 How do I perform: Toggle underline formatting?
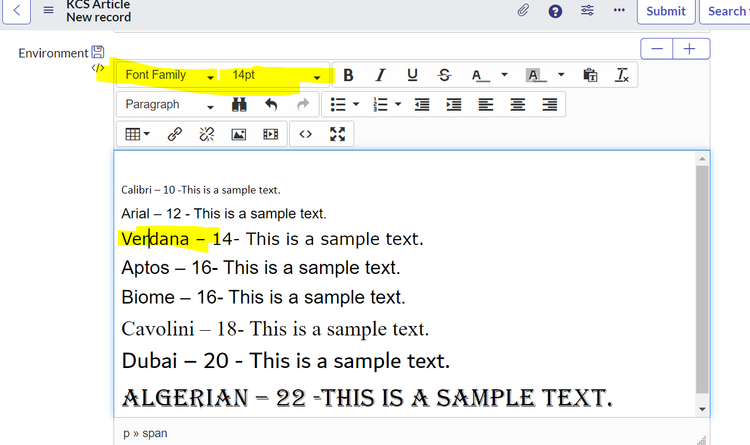pos(412,75)
